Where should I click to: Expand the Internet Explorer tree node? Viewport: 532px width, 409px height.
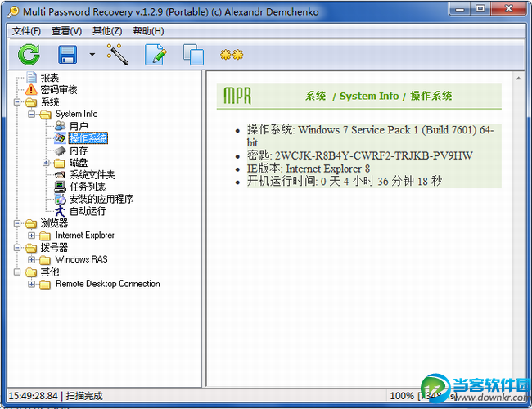click(32, 236)
